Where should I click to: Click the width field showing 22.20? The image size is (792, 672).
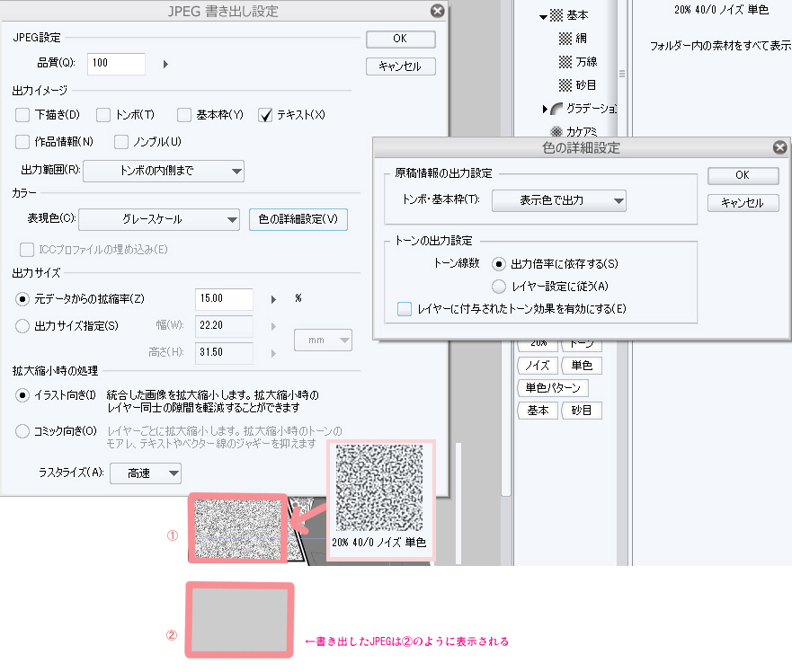click(224, 325)
